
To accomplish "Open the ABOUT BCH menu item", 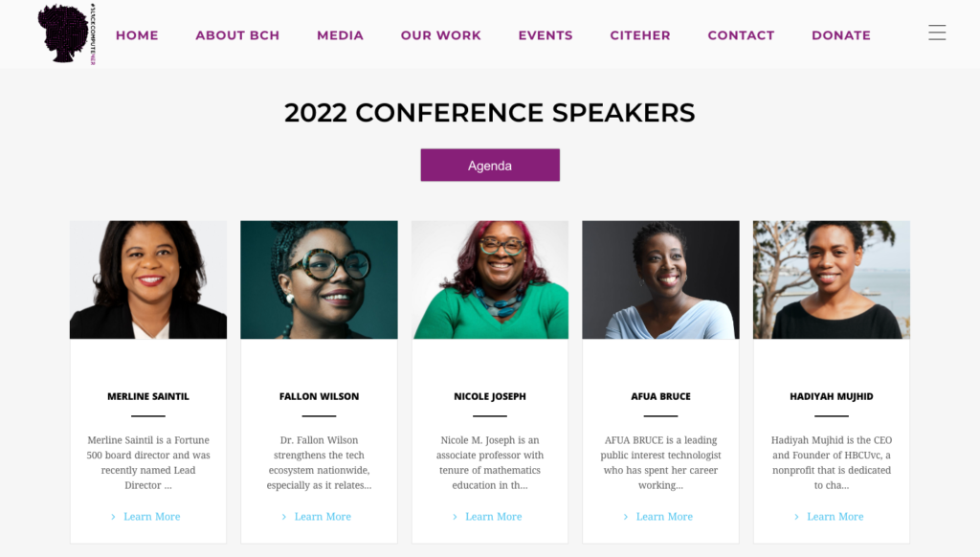I will pyautogui.click(x=237, y=35).
